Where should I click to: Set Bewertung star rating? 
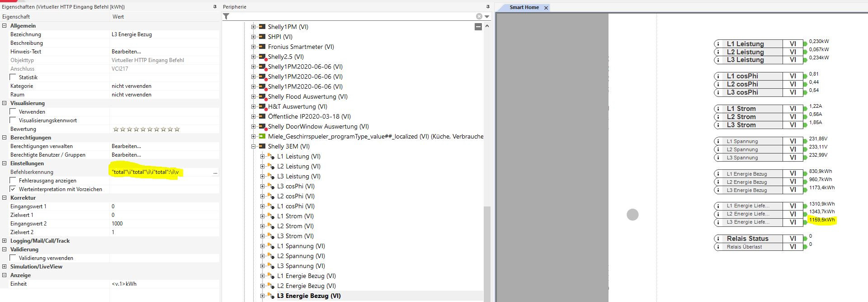click(146, 129)
